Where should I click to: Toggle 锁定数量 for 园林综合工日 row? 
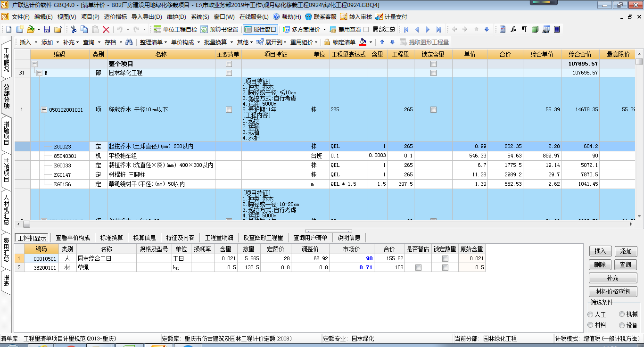tap(445, 258)
